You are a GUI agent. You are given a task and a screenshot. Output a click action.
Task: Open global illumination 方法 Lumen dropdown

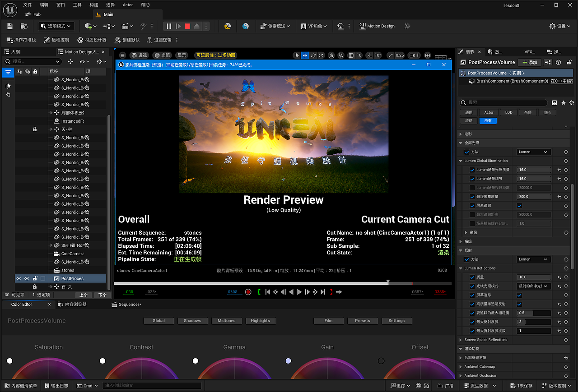point(534,152)
